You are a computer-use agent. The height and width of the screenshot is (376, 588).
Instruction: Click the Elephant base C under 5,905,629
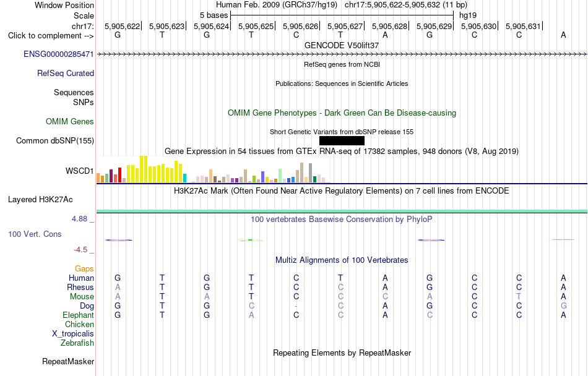pyautogui.click(x=430, y=315)
